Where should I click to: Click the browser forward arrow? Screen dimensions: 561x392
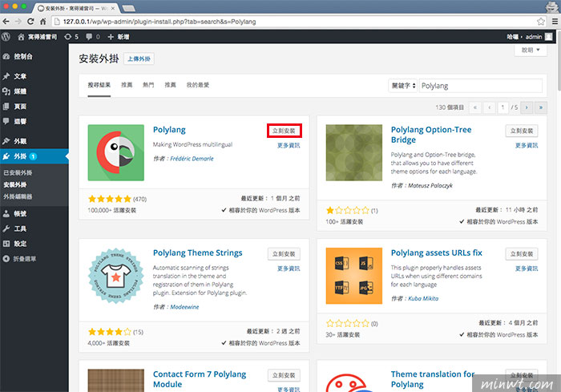click(18, 22)
